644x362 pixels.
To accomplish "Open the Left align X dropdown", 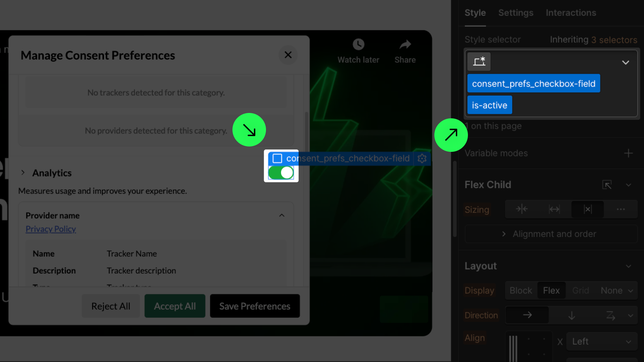I will pyautogui.click(x=601, y=342).
